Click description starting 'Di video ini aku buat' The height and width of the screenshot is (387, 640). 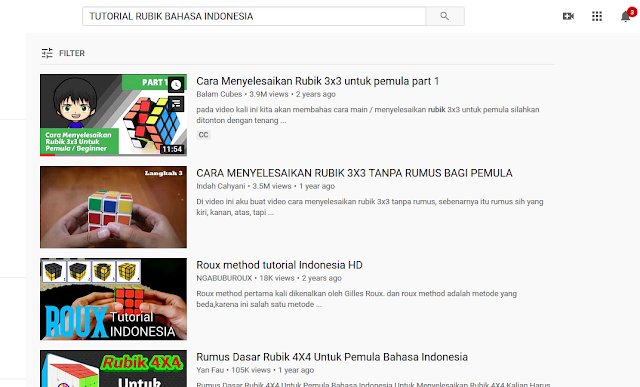coord(370,207)
